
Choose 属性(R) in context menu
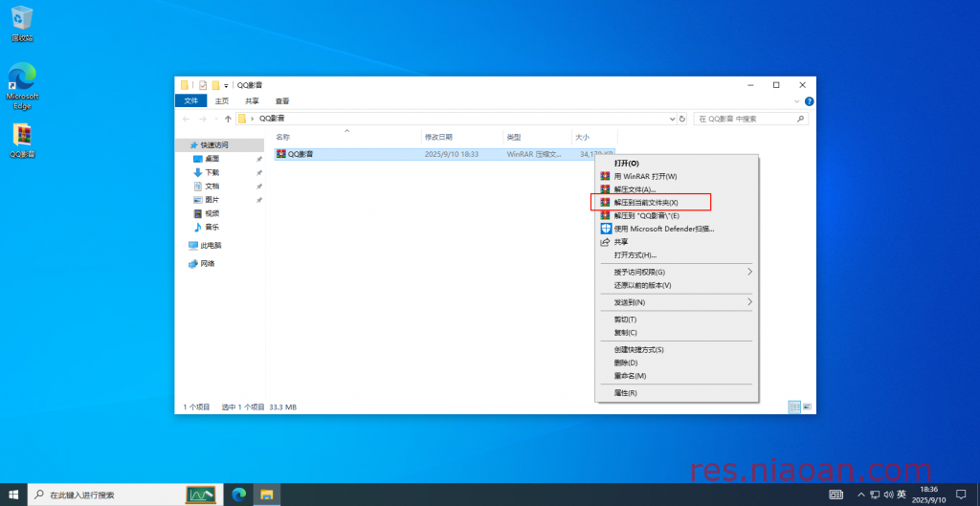677,393
